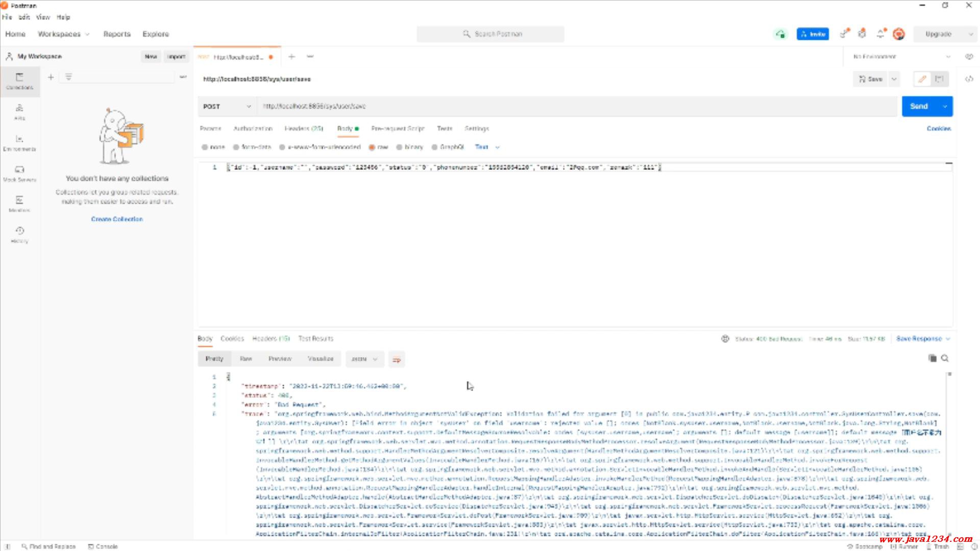Viewport: 980px width, 551px height.
Task: Switch to the Headers request tab
Action: coord(304,129)
